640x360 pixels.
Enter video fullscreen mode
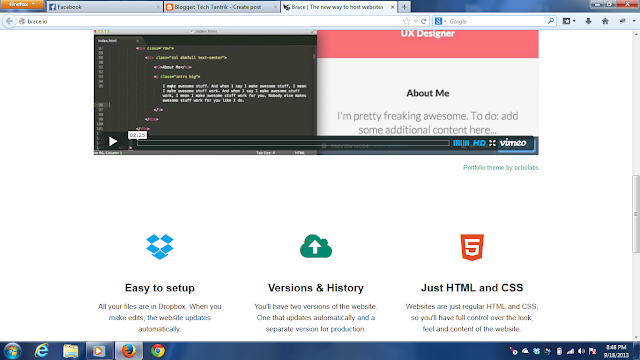pyautogui.click(x=492, y=143)
